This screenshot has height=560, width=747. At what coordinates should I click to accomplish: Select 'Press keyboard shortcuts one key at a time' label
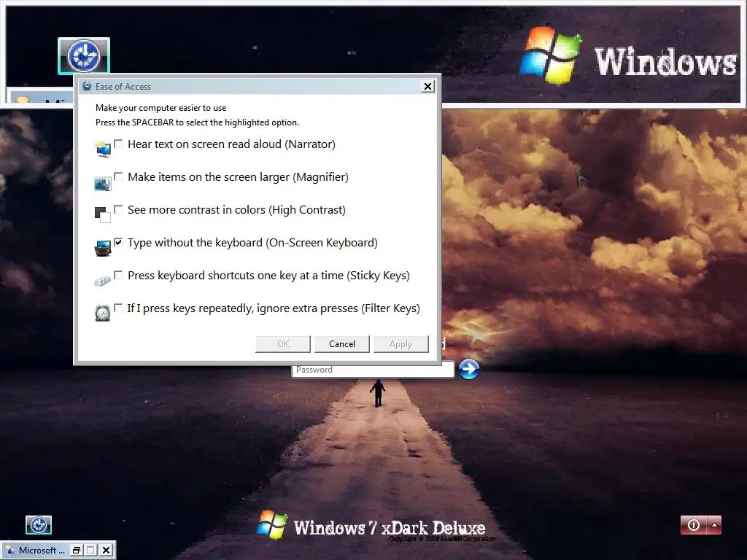pyautogui.click(x=236, y=276)
